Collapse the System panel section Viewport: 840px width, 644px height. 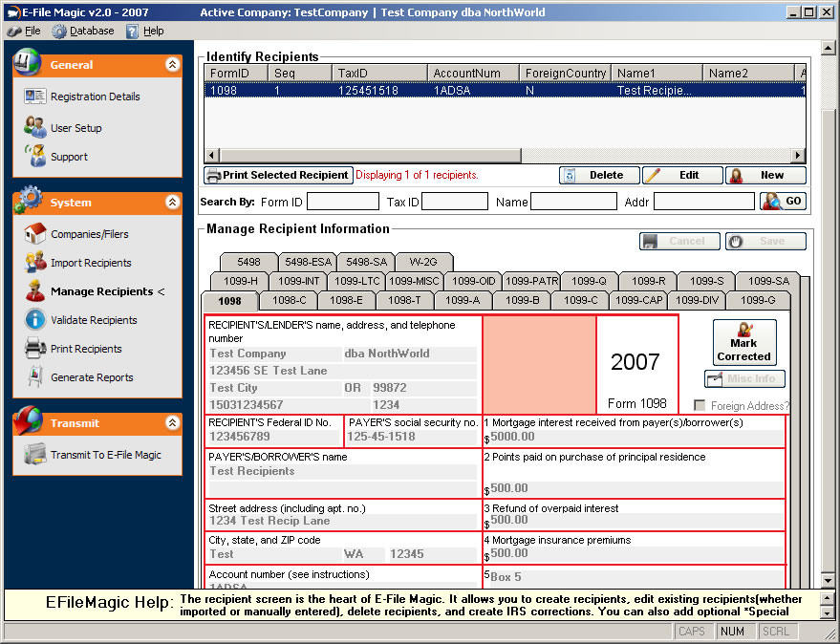coord(172,203)
